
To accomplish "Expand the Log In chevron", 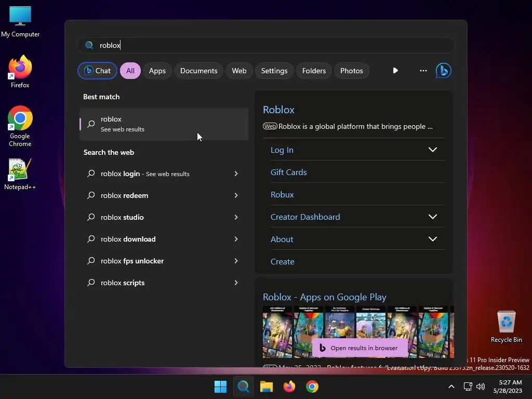I will coord(433,150).
